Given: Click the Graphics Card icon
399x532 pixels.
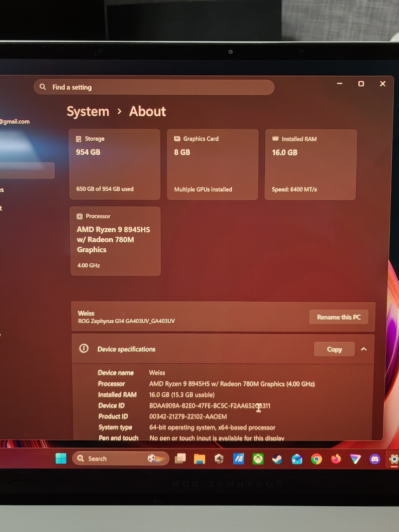Looking at the screenshot, I should pyautogui.click(x=177, y=139).
